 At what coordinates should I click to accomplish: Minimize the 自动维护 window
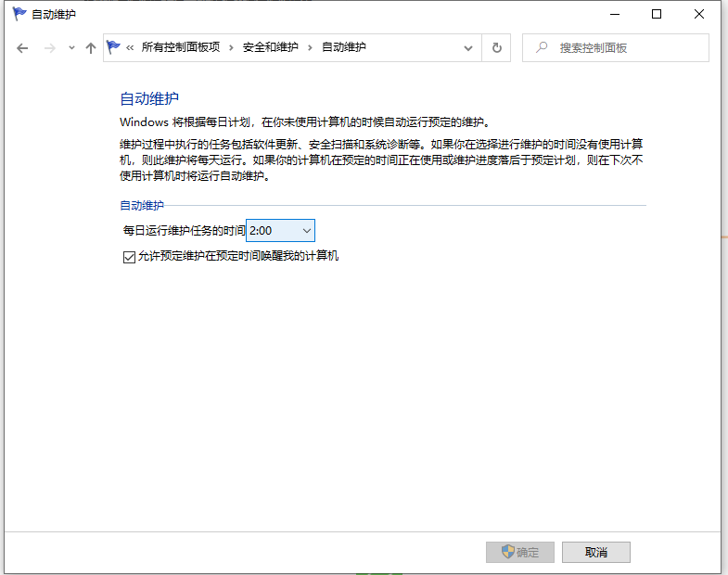(615, 15)
